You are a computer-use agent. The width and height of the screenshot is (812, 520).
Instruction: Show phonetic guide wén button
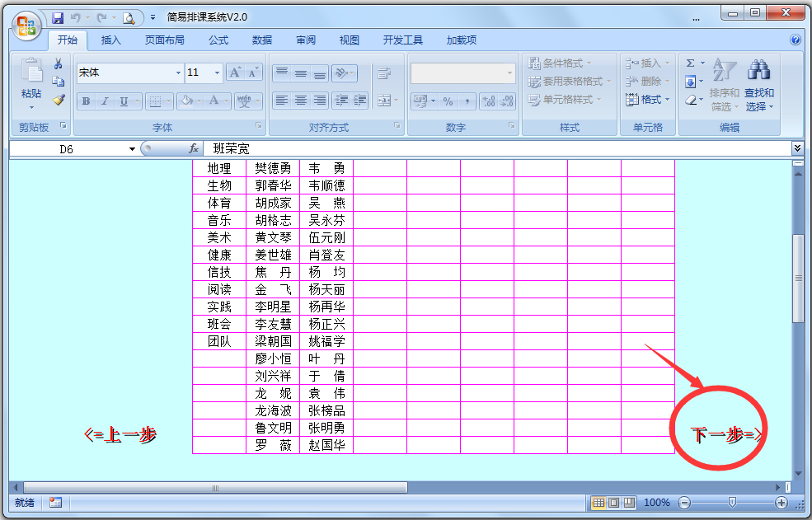[245, 101]
